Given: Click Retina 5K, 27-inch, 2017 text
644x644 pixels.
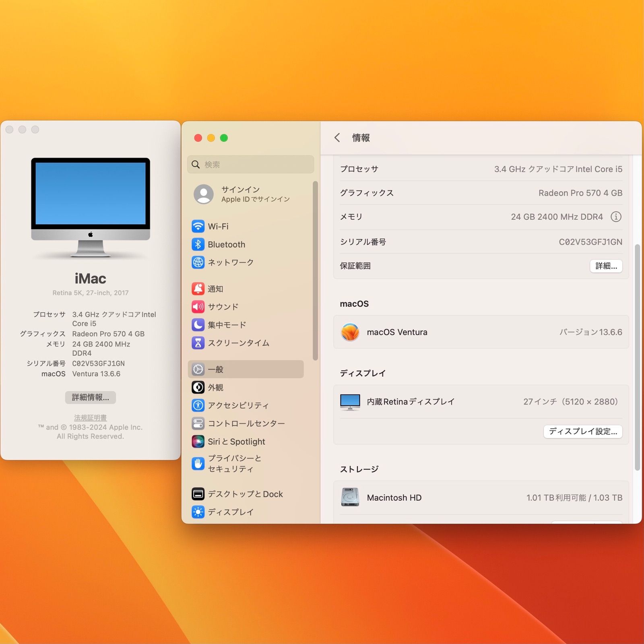Looking at the screenshot, I should pos(91,293).
